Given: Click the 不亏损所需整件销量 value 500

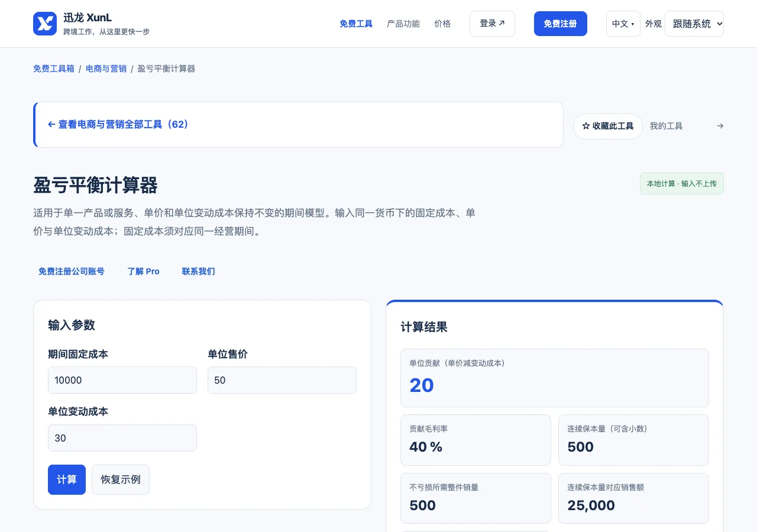Looking at the screenshot, I should (423, 505).
